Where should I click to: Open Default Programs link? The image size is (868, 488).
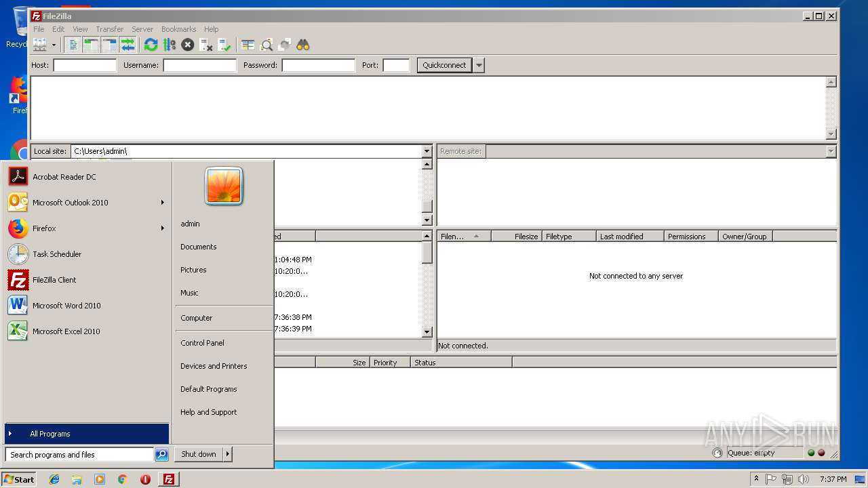[208, 389]
